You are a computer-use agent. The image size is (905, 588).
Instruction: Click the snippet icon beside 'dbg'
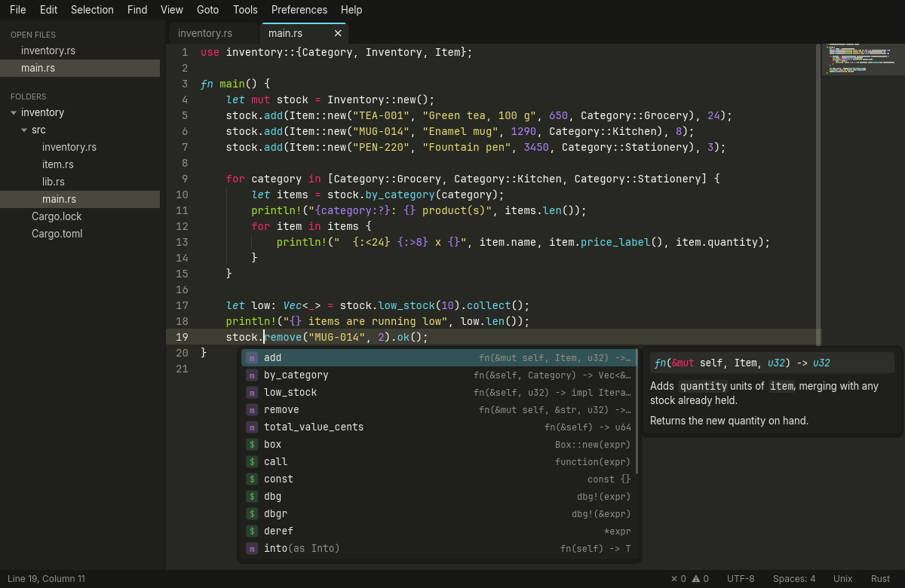click(252, 497)
